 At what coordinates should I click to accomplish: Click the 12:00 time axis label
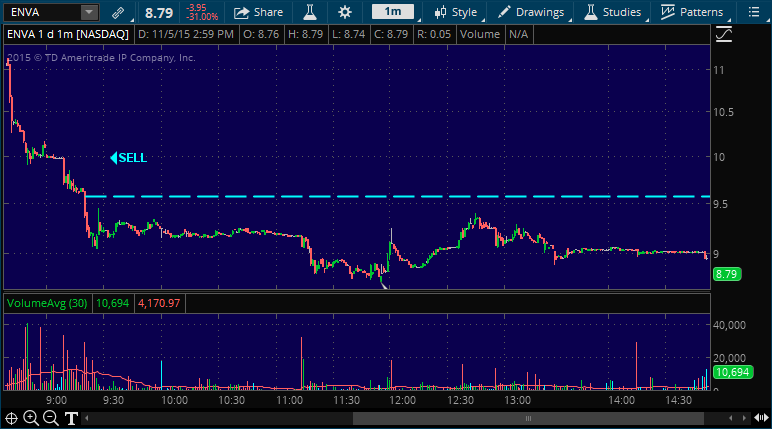(x=403, y=400)
